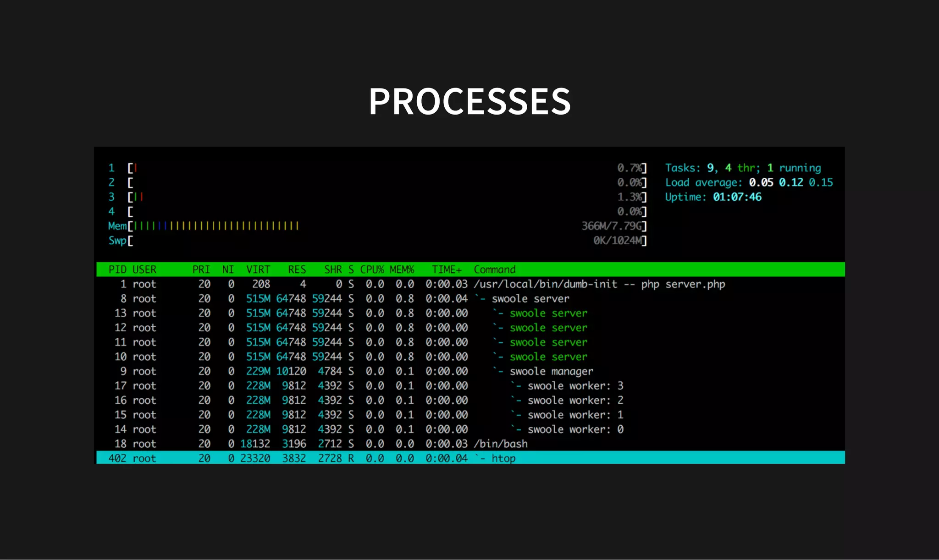
Task: Sort by TIME+ column header
Action: click(447, 269)
